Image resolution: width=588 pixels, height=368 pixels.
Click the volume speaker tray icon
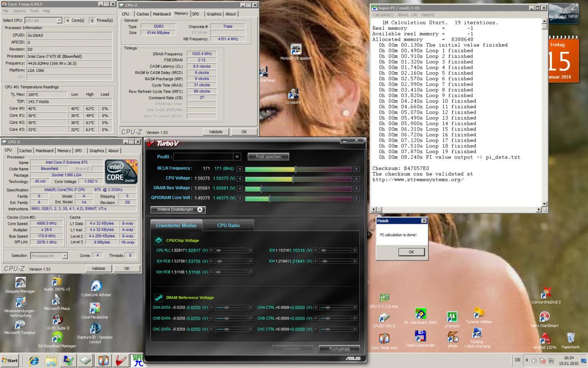pos(534,360)
